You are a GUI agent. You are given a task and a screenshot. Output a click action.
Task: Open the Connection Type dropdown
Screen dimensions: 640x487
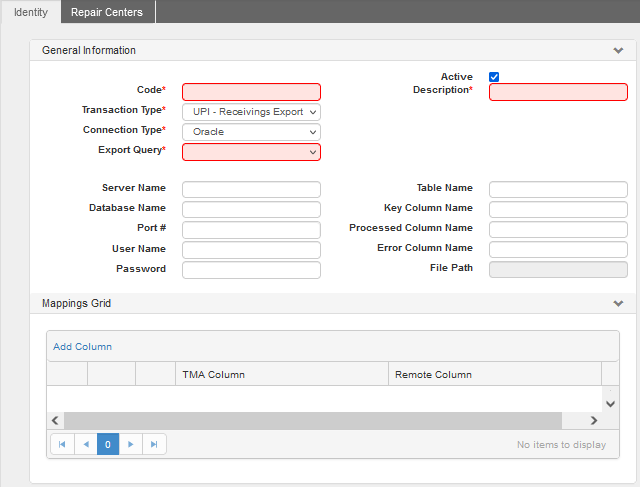[x=251, y=132]
